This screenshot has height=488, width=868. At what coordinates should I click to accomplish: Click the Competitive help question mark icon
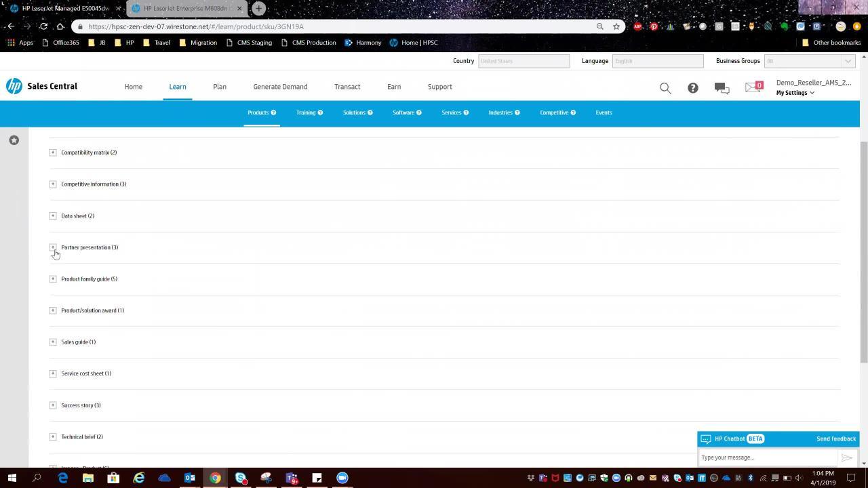(573, 113)
